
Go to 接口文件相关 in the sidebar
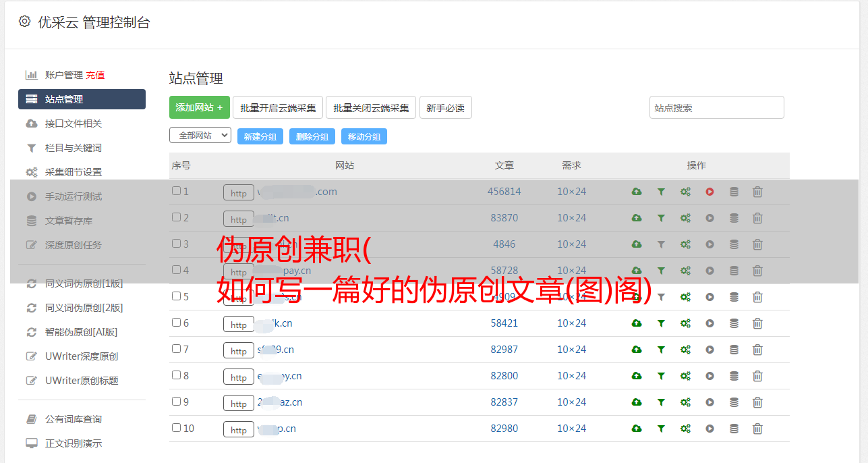(74, 124)
